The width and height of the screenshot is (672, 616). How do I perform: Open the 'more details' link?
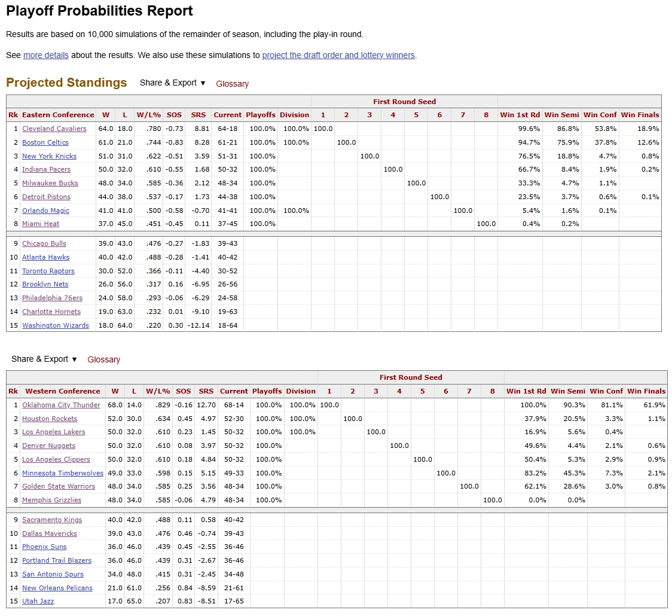tap(45, 55)
